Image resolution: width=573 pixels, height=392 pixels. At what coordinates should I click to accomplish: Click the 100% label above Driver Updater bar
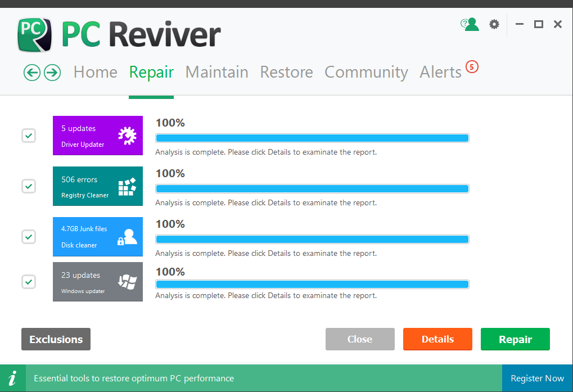(170, 123)
